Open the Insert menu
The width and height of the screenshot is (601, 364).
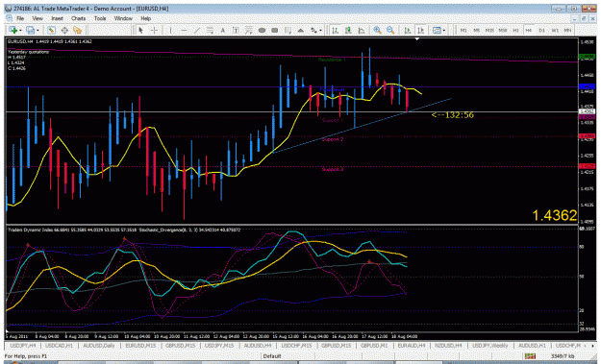57,18
